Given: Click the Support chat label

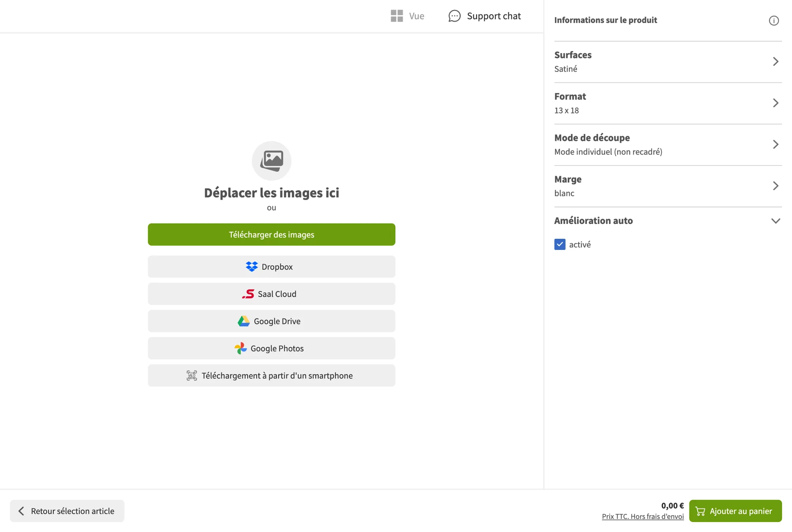Looking at the screenshot, I should point(494,16).
